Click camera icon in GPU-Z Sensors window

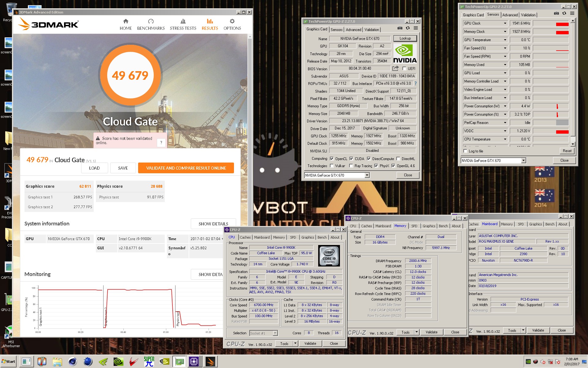click(x=556, y=13)
